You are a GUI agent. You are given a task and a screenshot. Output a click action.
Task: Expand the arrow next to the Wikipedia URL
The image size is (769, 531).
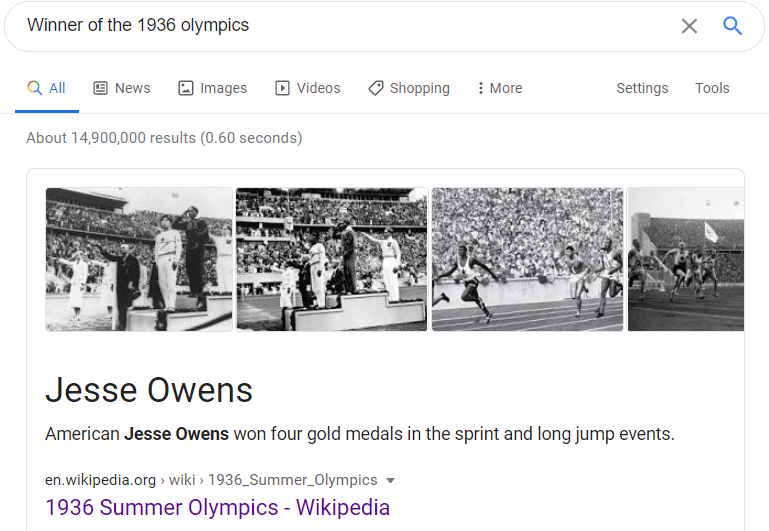click(x=390, y=480)
